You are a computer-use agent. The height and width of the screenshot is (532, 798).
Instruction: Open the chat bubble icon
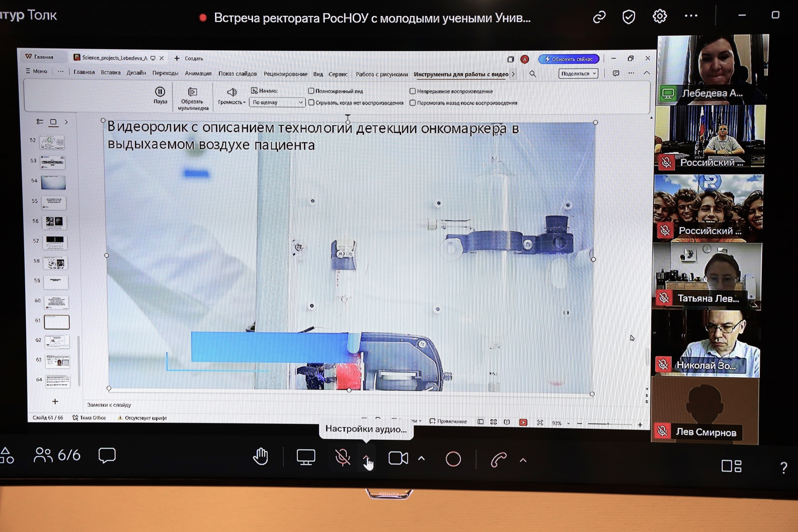pos(107,455)
